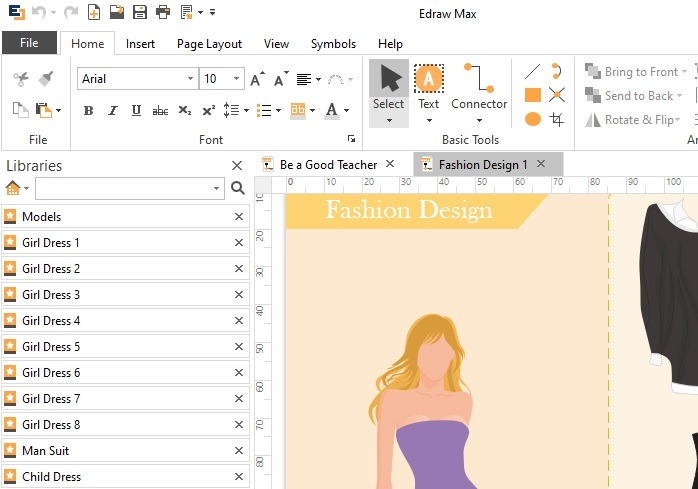
Task: Select the Crop tool
Action: point(556,119)
